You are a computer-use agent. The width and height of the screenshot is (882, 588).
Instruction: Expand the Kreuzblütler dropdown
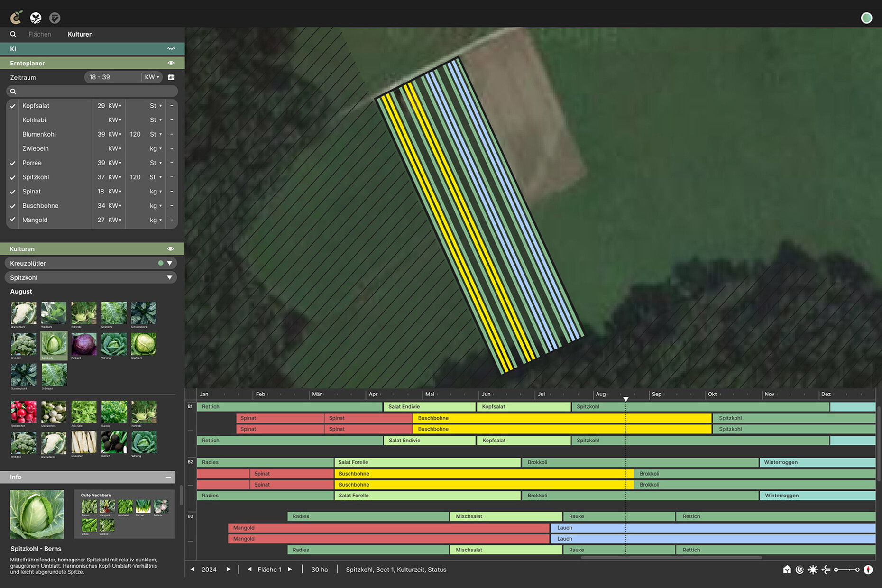(169, 263)
